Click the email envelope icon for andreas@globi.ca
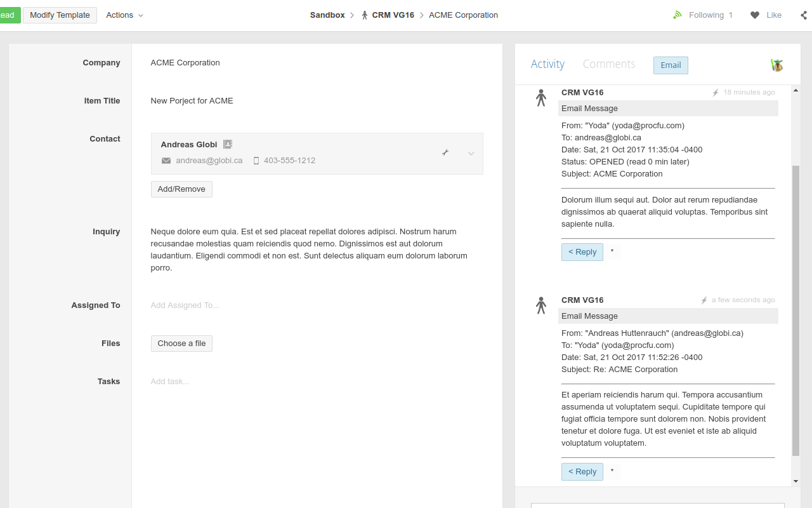This screenshot has width=812, height=508. coord(166,161)
